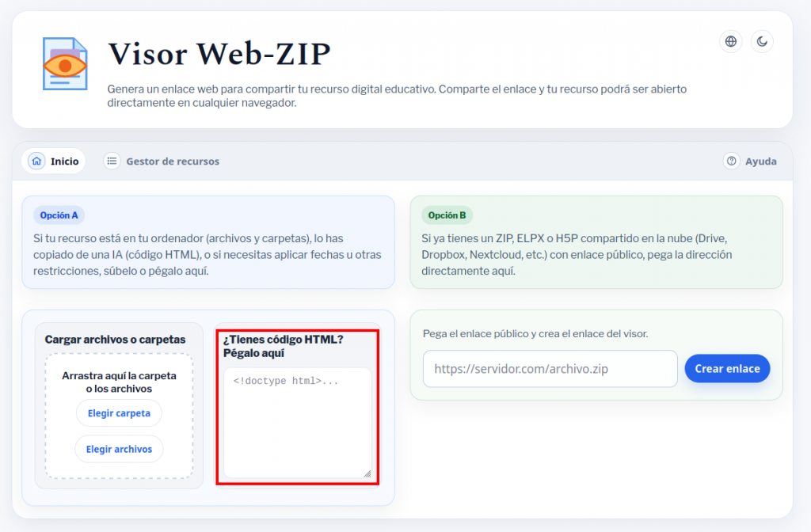The image size is (811, 532).
Task: Select the green Opción B badge
Action: (x=447, y=215)
